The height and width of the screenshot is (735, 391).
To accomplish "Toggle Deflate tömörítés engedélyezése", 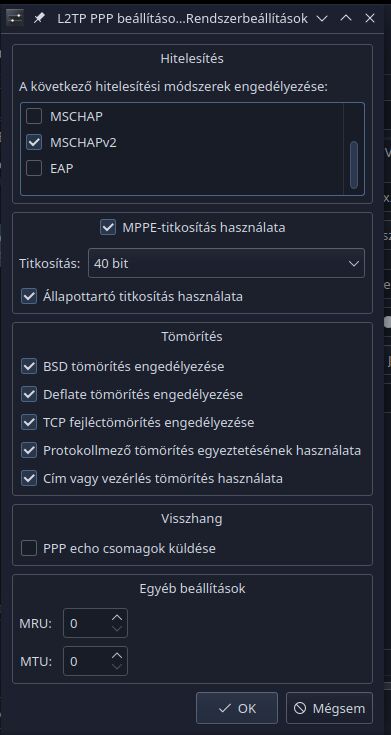I will (29, 394).
